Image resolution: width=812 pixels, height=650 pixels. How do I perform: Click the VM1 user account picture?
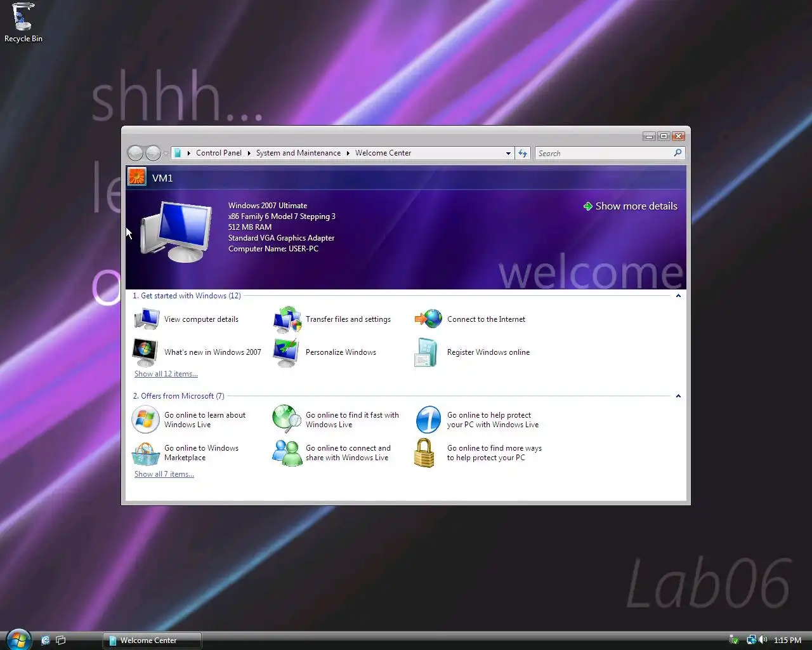137,177
